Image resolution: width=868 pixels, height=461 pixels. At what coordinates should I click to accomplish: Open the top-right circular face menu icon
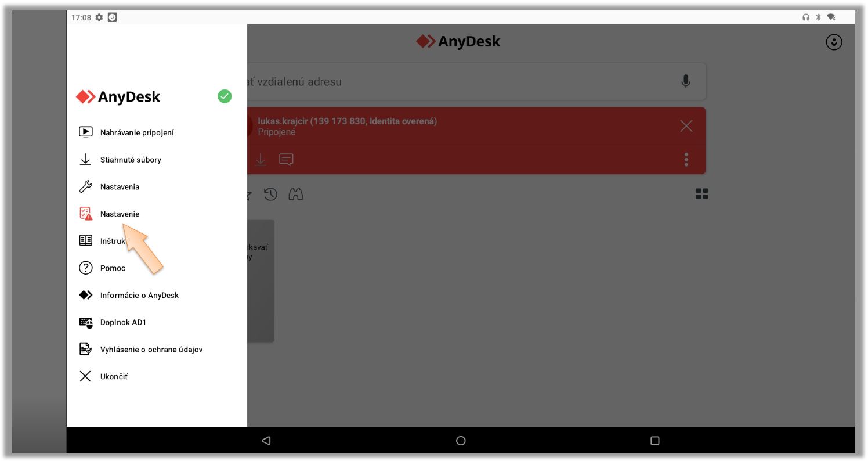coord(834,42)
